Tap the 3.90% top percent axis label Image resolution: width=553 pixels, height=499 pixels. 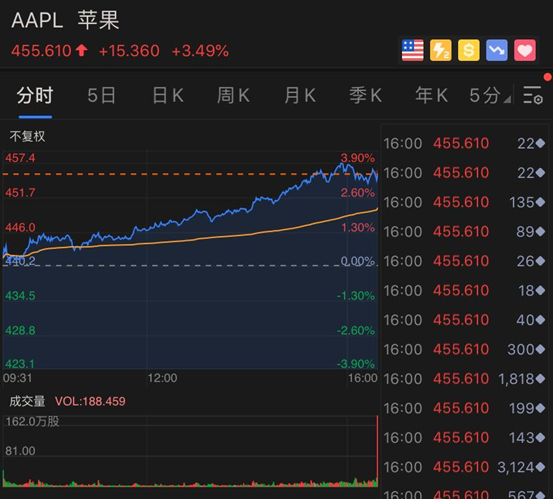pos(358,158)
